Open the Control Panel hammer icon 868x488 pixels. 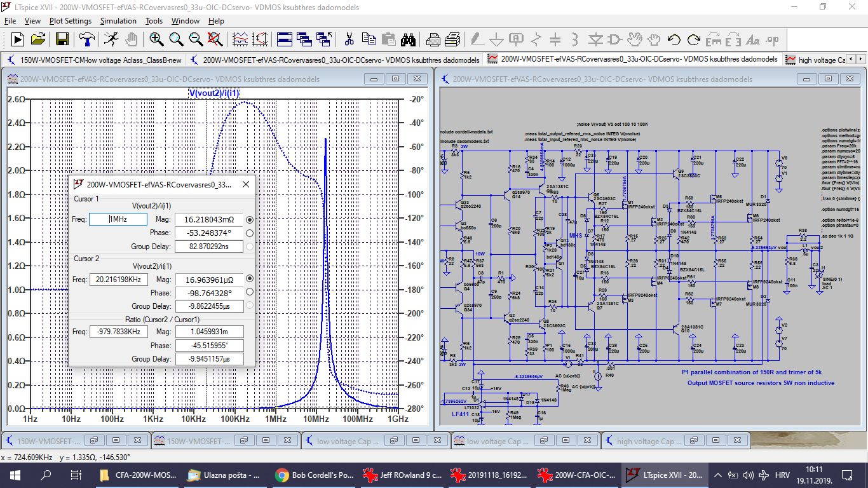(x=86, y=39)
